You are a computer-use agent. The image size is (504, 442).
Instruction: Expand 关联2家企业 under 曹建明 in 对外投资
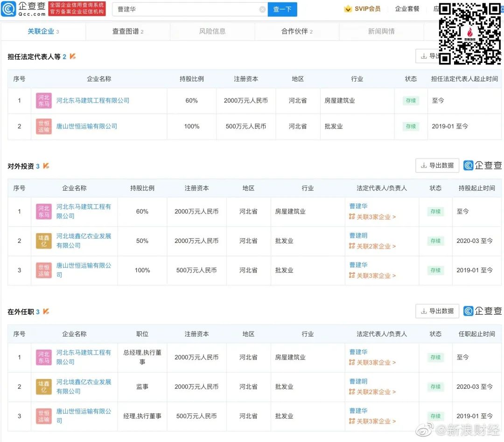(x=372, y=246)
